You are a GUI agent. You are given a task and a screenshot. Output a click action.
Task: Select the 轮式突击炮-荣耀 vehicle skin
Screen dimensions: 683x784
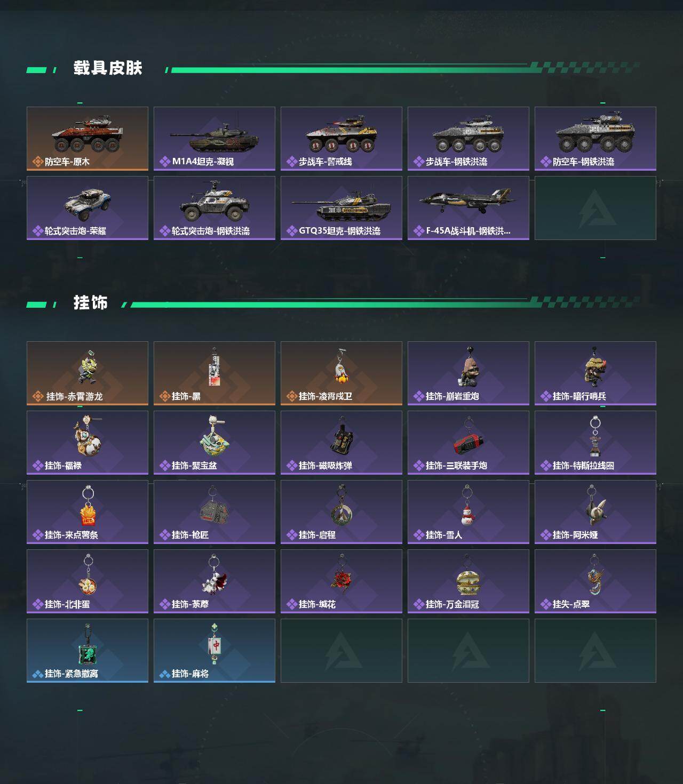point(88,208)
